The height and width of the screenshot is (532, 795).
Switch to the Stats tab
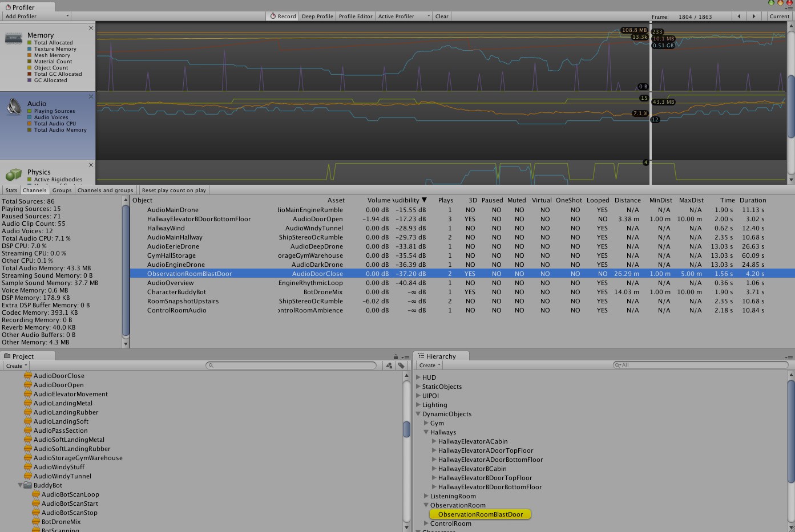pos(11,190)
